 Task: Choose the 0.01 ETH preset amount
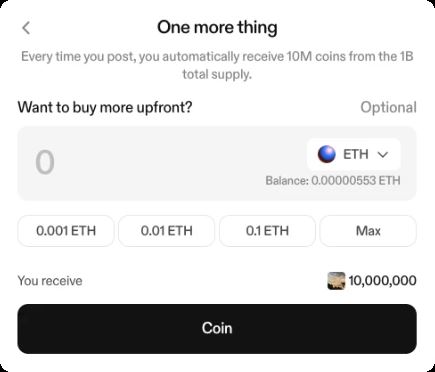click(167, 231)
